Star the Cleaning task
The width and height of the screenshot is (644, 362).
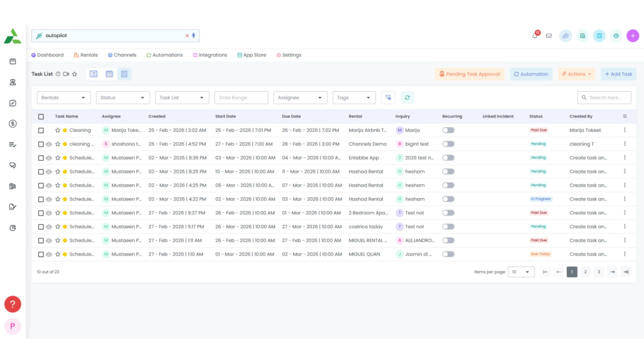point(57,130)
